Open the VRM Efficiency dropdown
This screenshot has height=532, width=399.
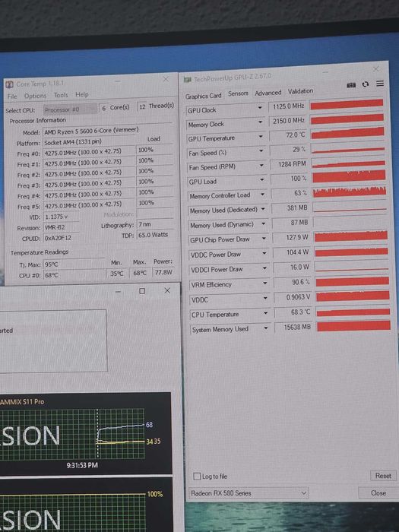point(264,283)
